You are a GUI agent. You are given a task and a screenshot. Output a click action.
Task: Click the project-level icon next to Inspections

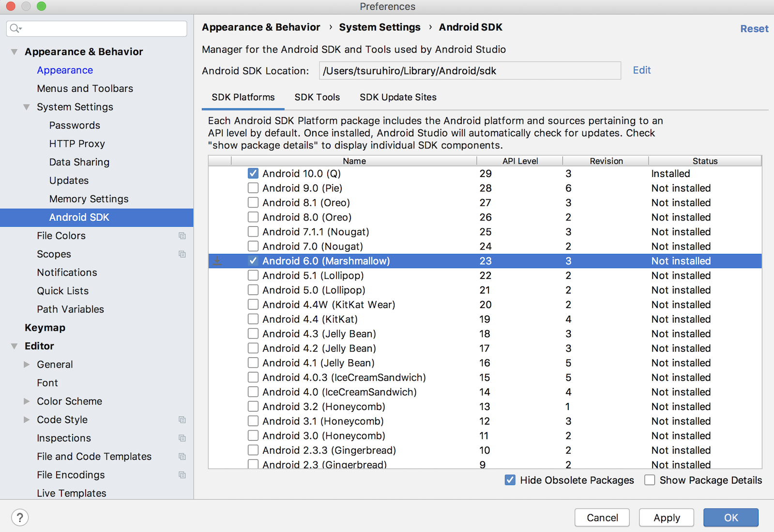(182, 438)
